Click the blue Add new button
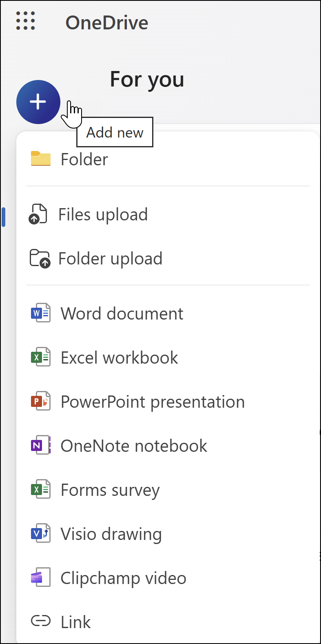The height and width of the screenshot is (644, 321). click(38, 102)
